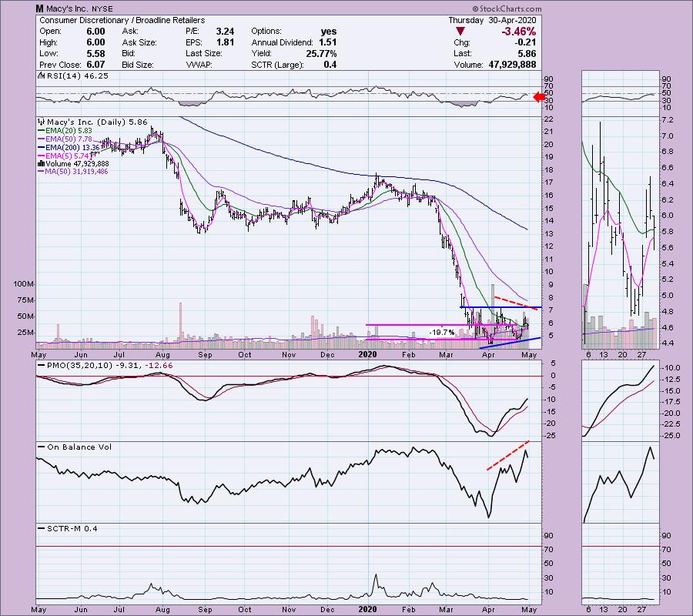Click the Yield value 25.77%
The image size is (693, 616).
pyautogui.click(x=321, y=53)
